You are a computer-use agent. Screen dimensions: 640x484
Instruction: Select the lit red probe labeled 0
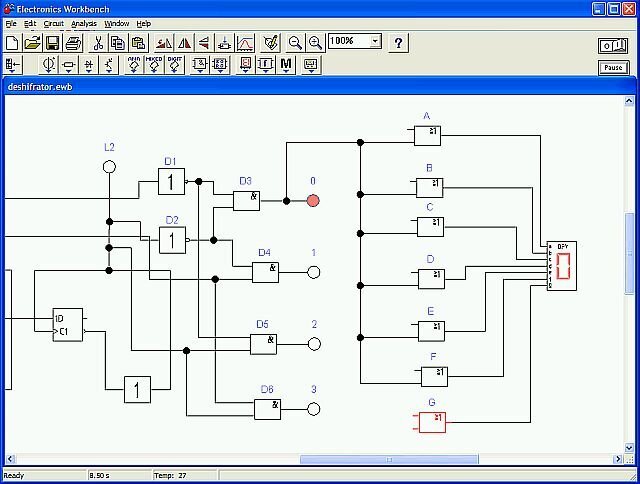(x=313, y=200)
